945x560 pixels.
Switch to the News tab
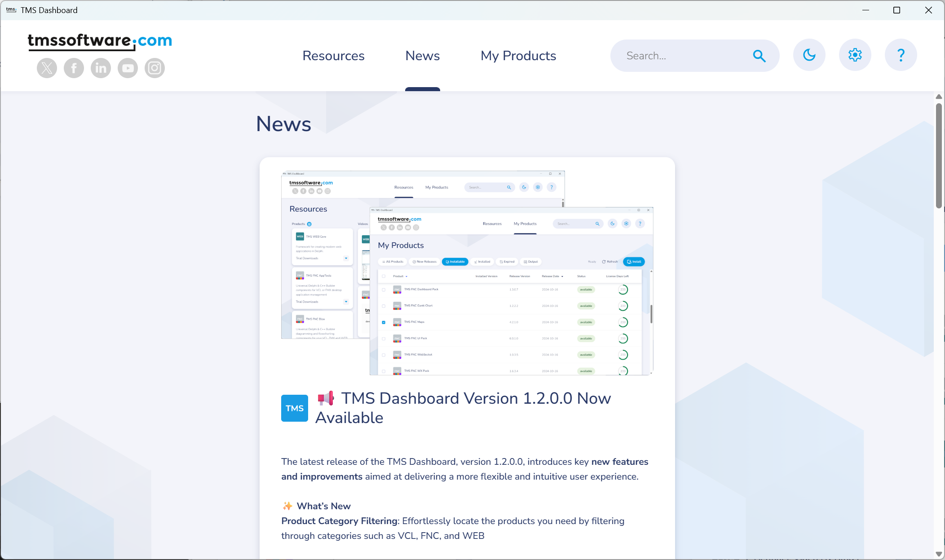pos(422,56)
